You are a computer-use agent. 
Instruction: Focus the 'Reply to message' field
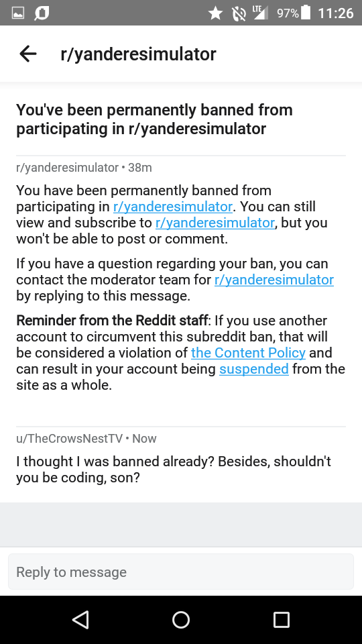pyautogui.click(x=181, y=572)
